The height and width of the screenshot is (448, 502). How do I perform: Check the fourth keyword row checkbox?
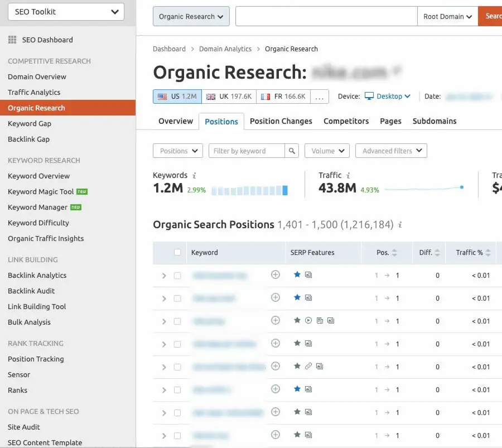coord(177,344)
